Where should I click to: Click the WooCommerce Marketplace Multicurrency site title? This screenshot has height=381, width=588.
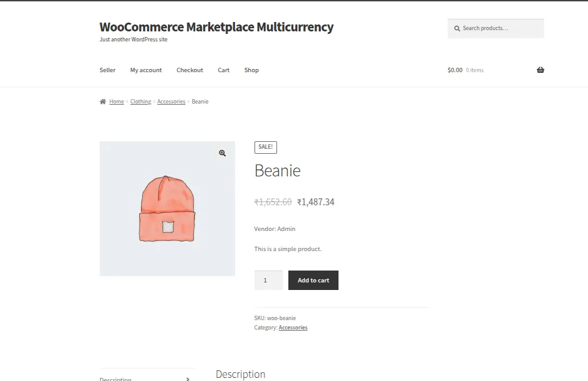click(x=216, y=27)
